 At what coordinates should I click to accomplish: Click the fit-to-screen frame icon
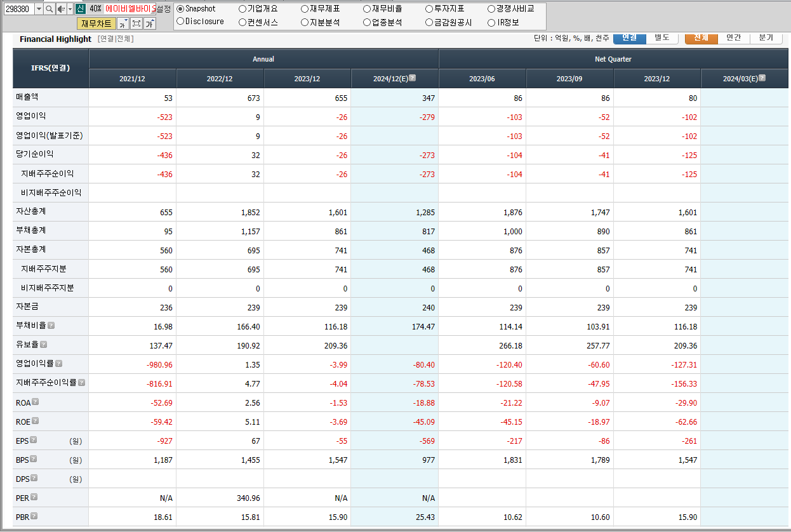(136, 23)
